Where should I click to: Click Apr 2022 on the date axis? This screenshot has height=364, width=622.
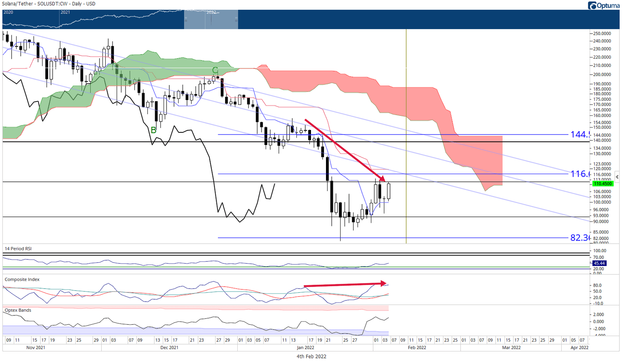(x=579, y=348)
